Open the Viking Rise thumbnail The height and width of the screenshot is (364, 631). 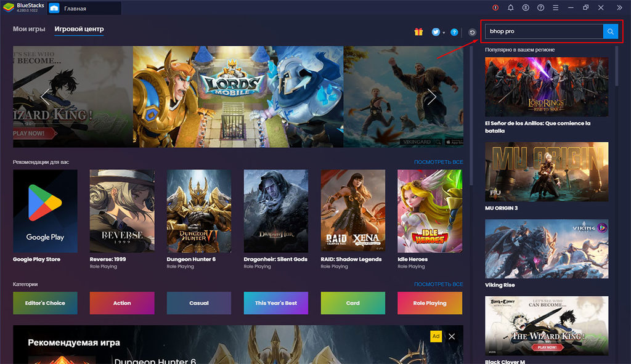[x=547, y=249]
